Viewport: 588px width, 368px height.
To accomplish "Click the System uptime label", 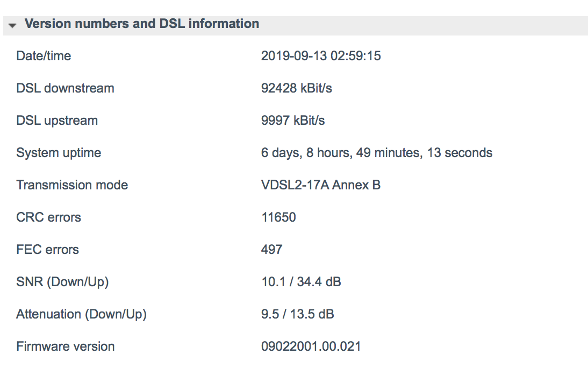I will [x=59, y=153].
